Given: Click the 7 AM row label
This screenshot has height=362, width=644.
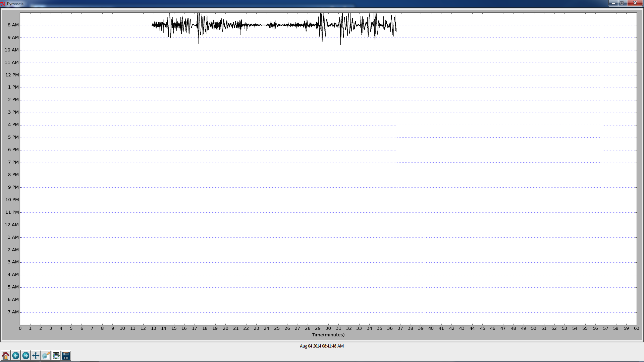Looking at the screenshot, I should [x=13, y=312].
